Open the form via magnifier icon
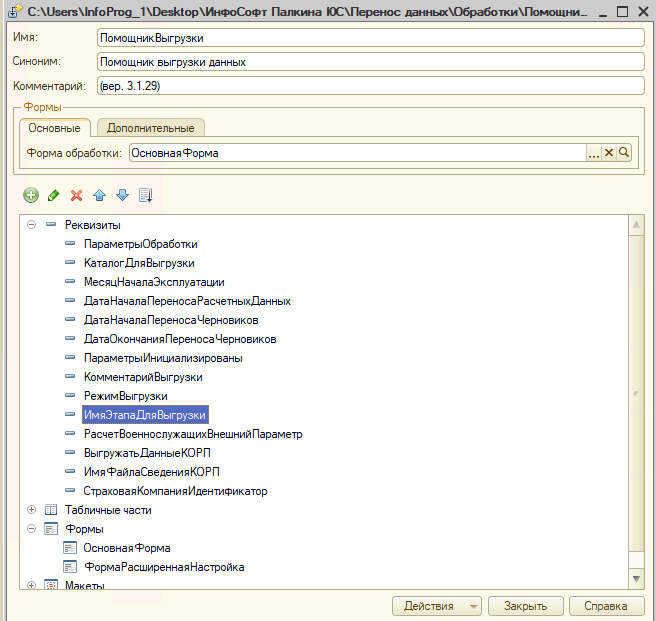The height and width of the screenshot is (621, 656). tap(624, 152)
